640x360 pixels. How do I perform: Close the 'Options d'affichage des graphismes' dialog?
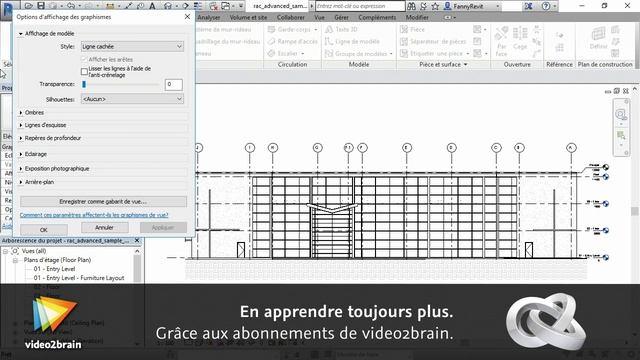[187, 17]
